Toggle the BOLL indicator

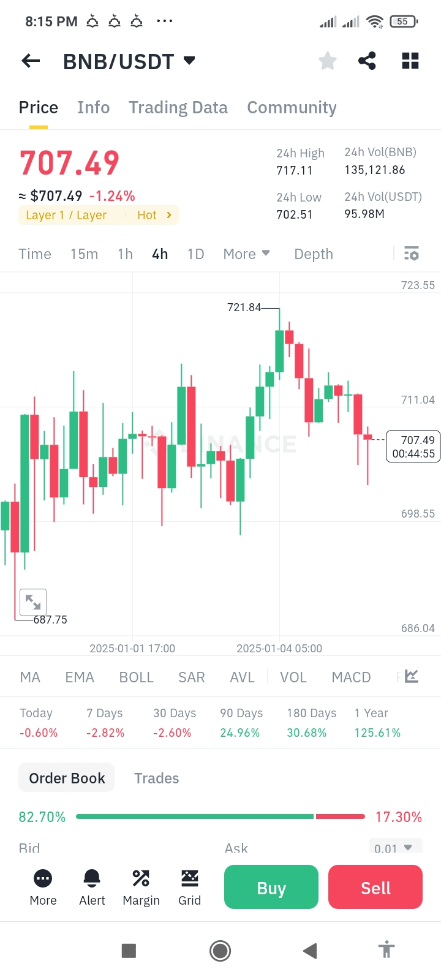[x=136, y=677]
